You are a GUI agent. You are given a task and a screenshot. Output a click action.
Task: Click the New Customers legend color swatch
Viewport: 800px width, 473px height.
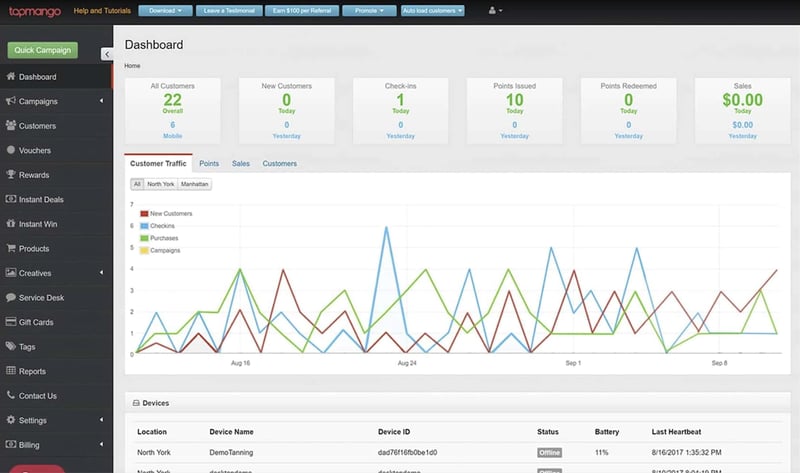[144, 213]
